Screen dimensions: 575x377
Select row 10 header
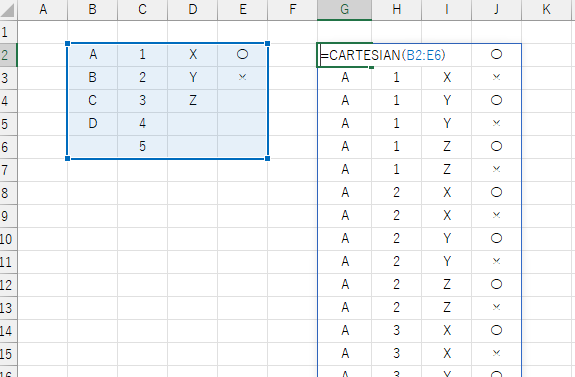8,239
